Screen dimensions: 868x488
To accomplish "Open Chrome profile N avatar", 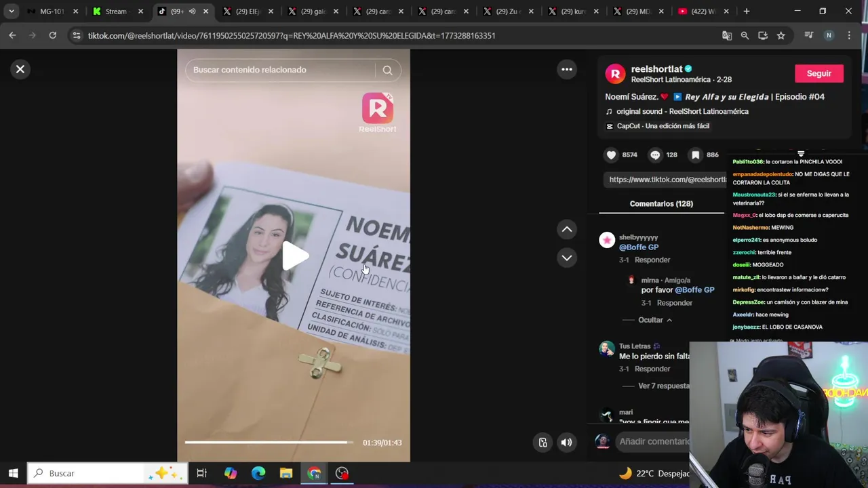I will pyautogui.click(x=828, y=35).
